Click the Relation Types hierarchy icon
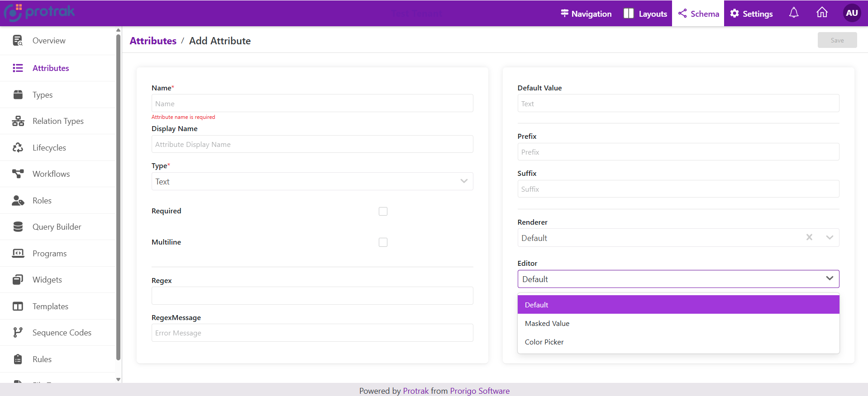Viewport: 868px width, 396px height. tap(18, 121)
